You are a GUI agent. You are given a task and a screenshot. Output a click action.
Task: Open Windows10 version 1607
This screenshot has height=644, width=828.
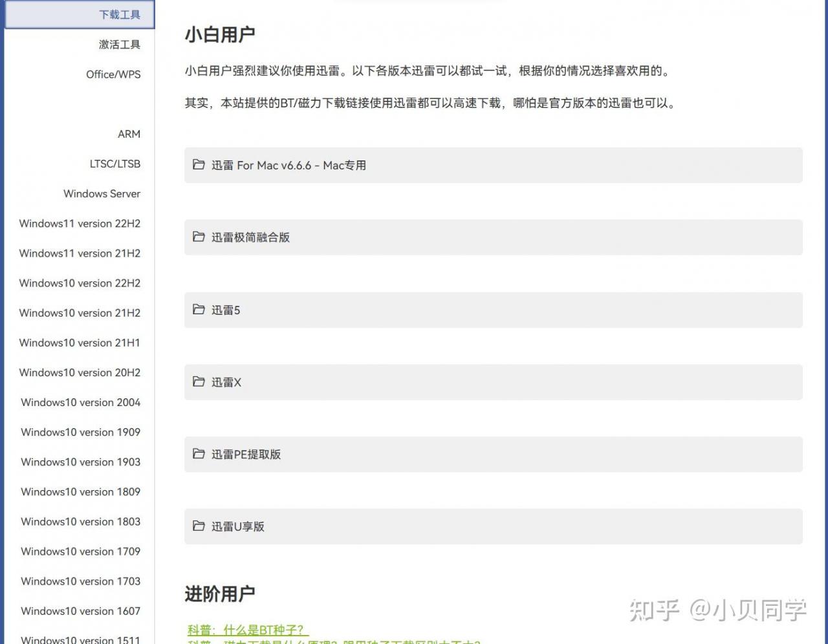point(80,610)
